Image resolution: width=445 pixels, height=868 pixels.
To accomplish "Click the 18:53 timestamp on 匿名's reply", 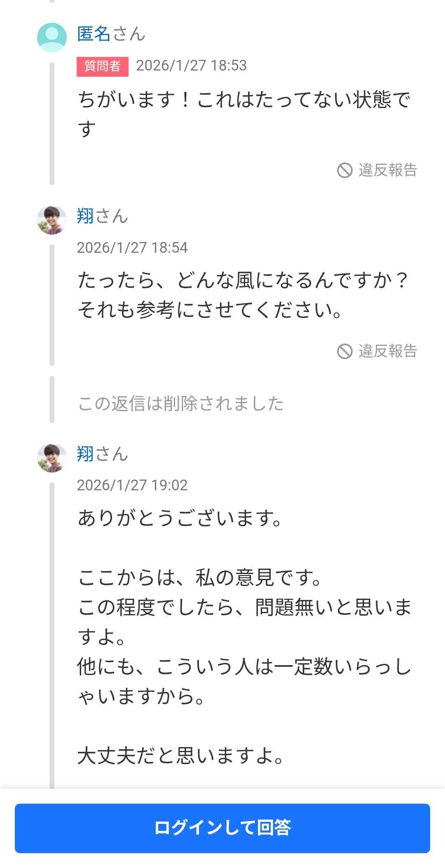I will (191, 66).
